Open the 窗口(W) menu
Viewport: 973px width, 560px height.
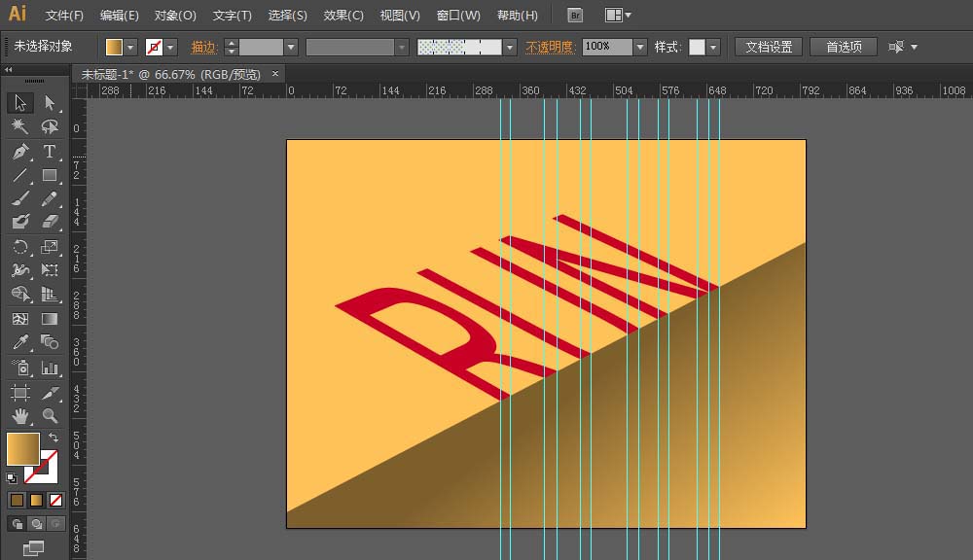(458, 16)
